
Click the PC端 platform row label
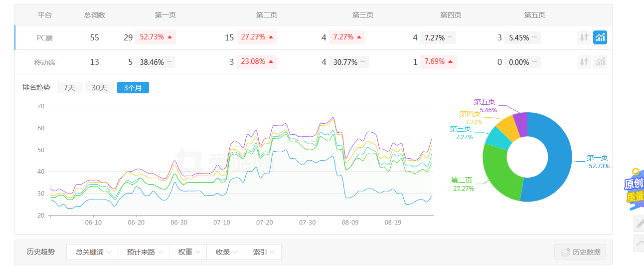(x=45, y=37)
